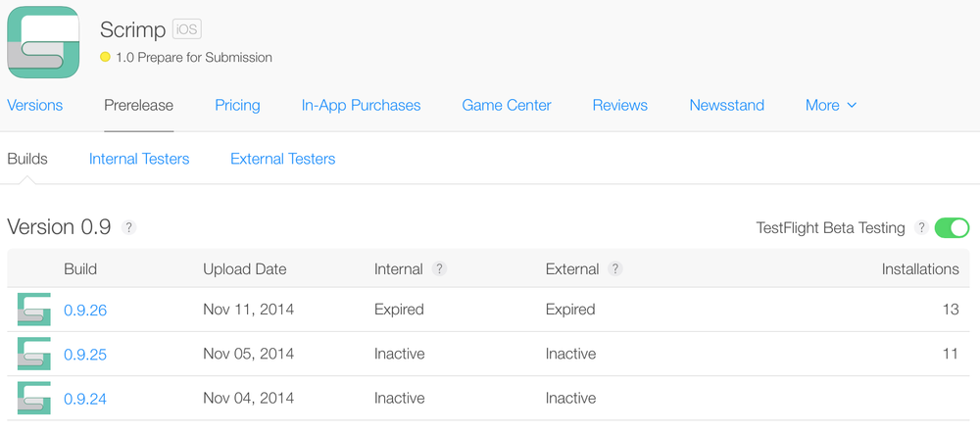
Task: Click External status Expired for 0.9.26
Action: [x=570, y=310]
